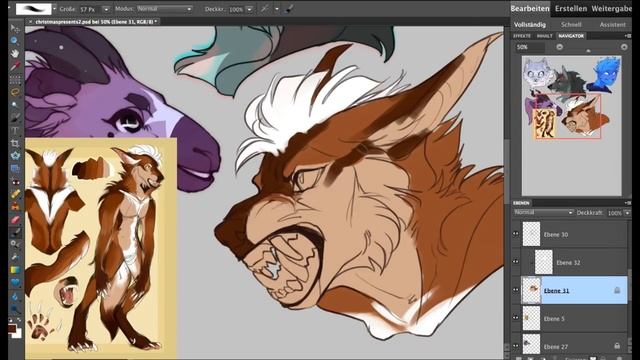This screenshot has width=640, height=360.
Task: Open the Effekte panel tab
Action: pyautogui.click(x=522, y=36)
